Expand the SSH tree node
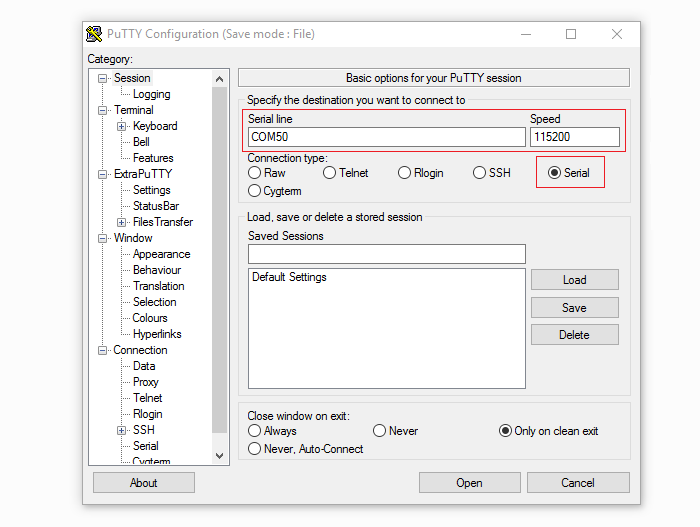Viewport: 700px width, 527px height. [121, 431]
